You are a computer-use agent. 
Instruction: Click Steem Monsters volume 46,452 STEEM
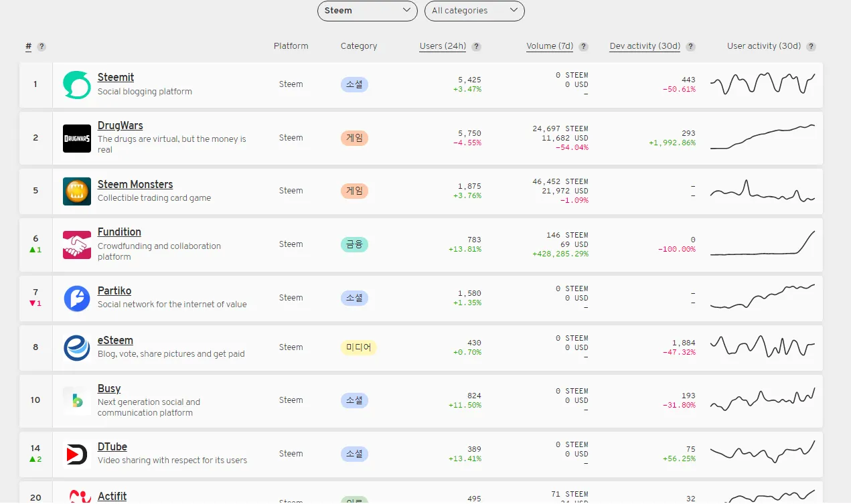[x=560, y=182]
